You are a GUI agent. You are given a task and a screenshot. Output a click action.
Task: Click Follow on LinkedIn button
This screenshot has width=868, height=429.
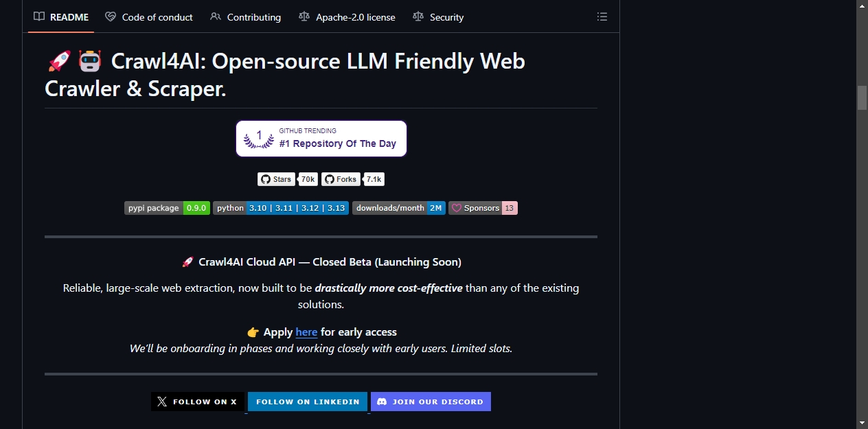click(x=308, y=402)
